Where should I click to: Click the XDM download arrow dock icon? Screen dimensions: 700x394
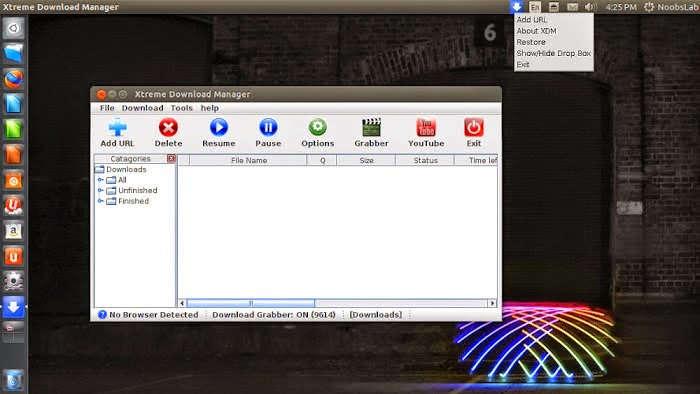click(13, 307)
